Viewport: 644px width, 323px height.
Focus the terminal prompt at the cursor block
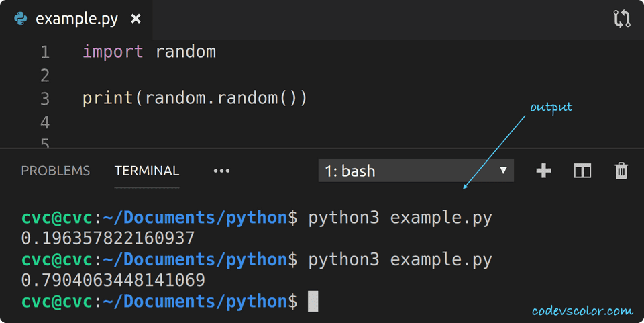(313, 302)
